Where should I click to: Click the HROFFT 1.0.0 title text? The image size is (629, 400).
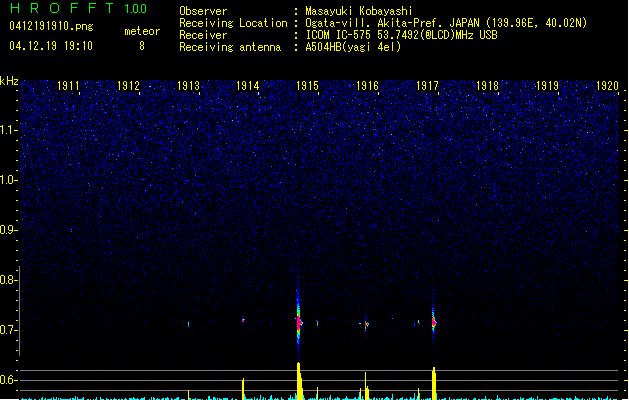[79, 8]
